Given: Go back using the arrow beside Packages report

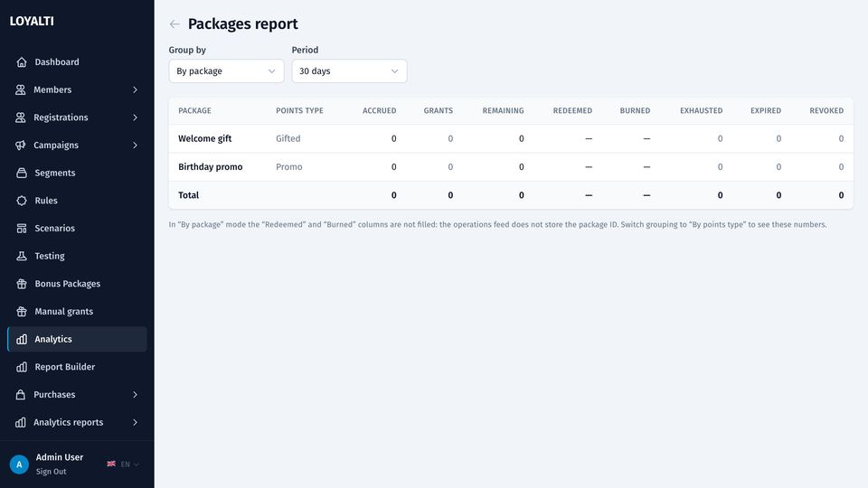Looking at the screenshot, I should (x=175, y=23).
